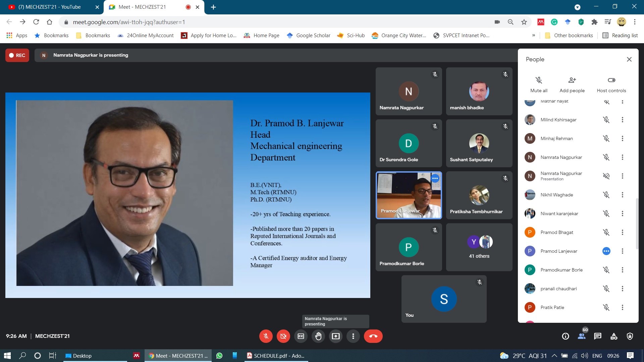Open the meeting details info icon
Screen dimensions: 644x362
[566, 336]
